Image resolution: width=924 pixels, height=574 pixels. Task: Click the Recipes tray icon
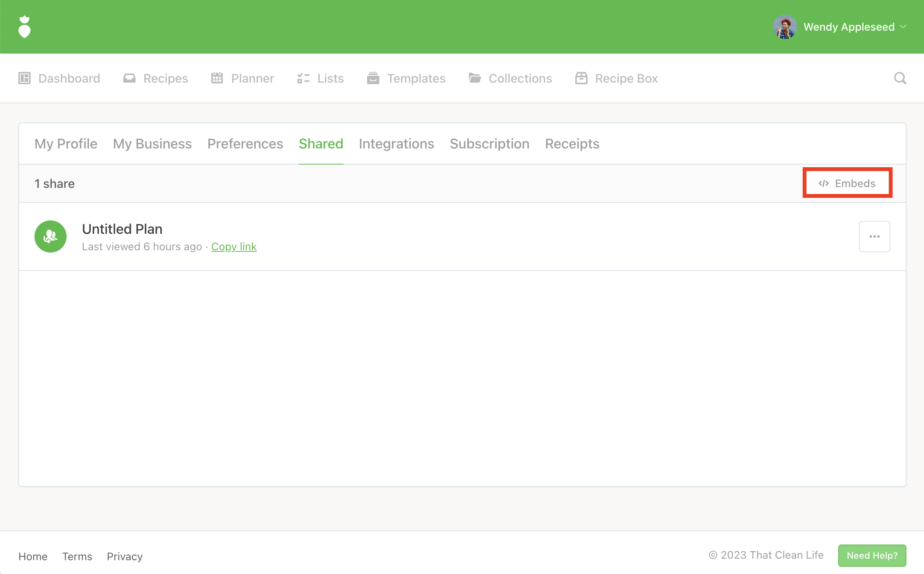(x=129, y=78)
